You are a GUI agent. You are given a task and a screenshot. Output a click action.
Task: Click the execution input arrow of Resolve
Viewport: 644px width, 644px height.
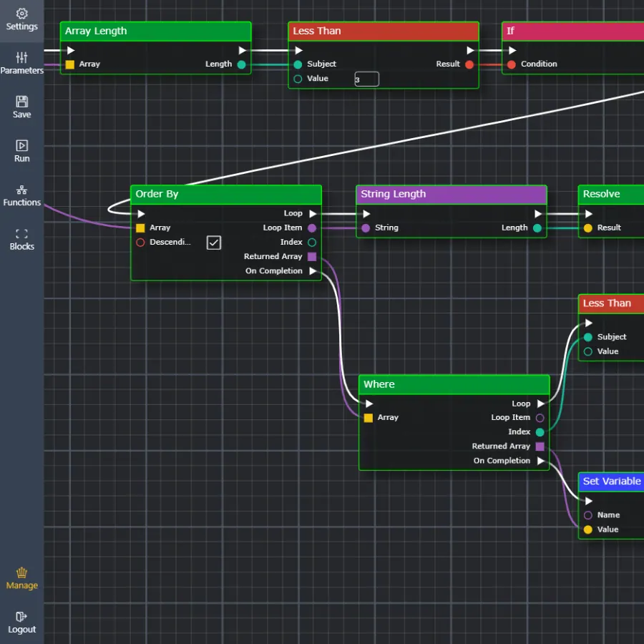pyautogui.click(x=589, y=213)
